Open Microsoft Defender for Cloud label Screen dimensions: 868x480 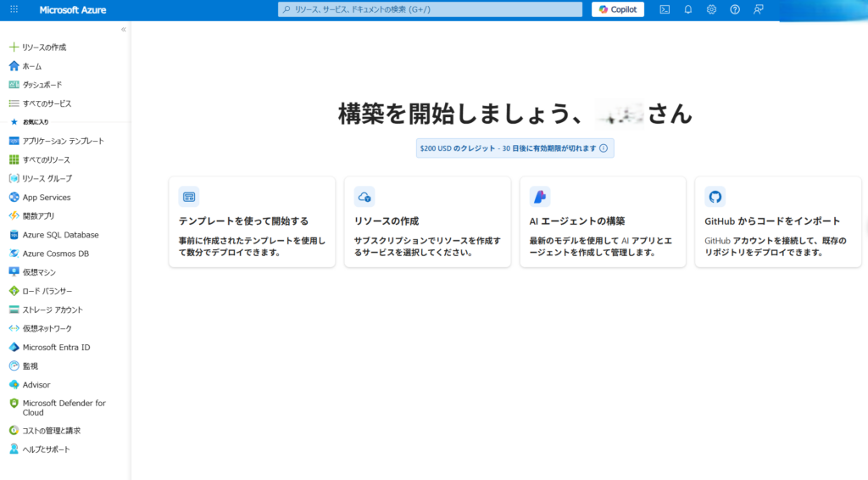point(64,408)
